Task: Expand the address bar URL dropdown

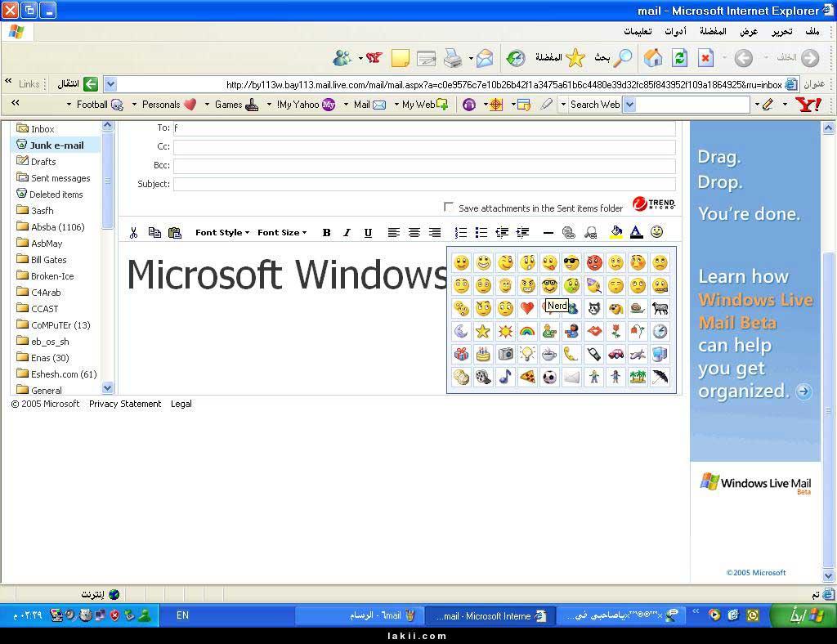Action: tap(110, 84)
